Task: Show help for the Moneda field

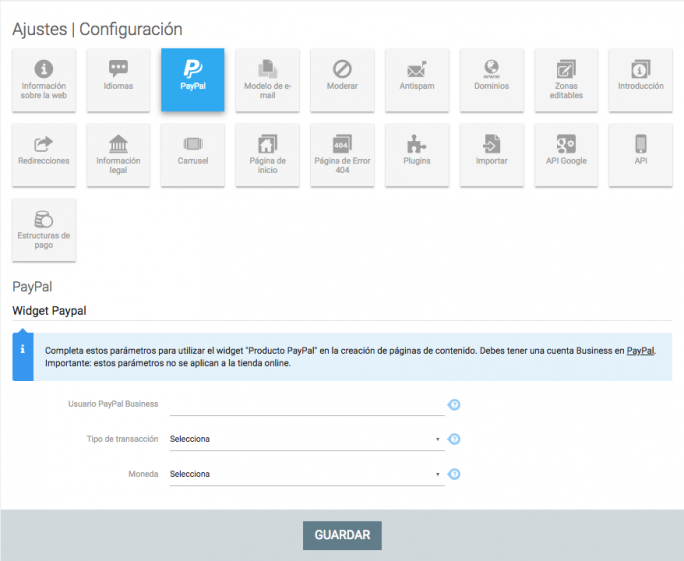Action: click(454, 474)
